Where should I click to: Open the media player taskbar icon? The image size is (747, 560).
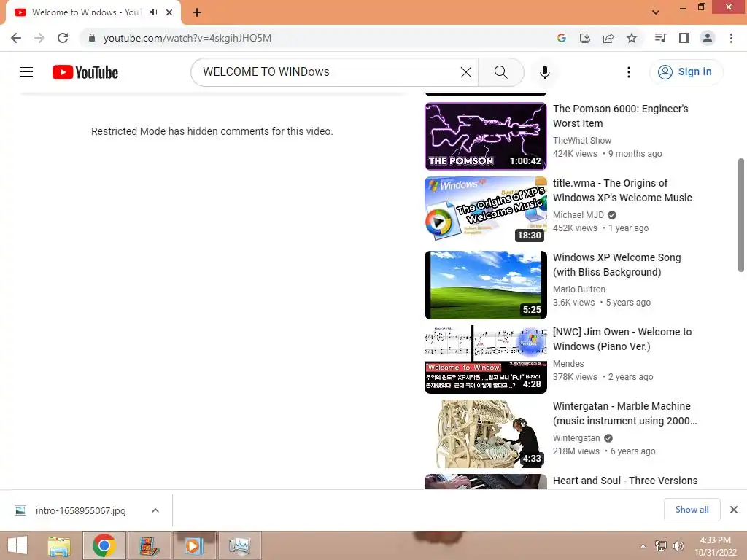click(194, 545)
